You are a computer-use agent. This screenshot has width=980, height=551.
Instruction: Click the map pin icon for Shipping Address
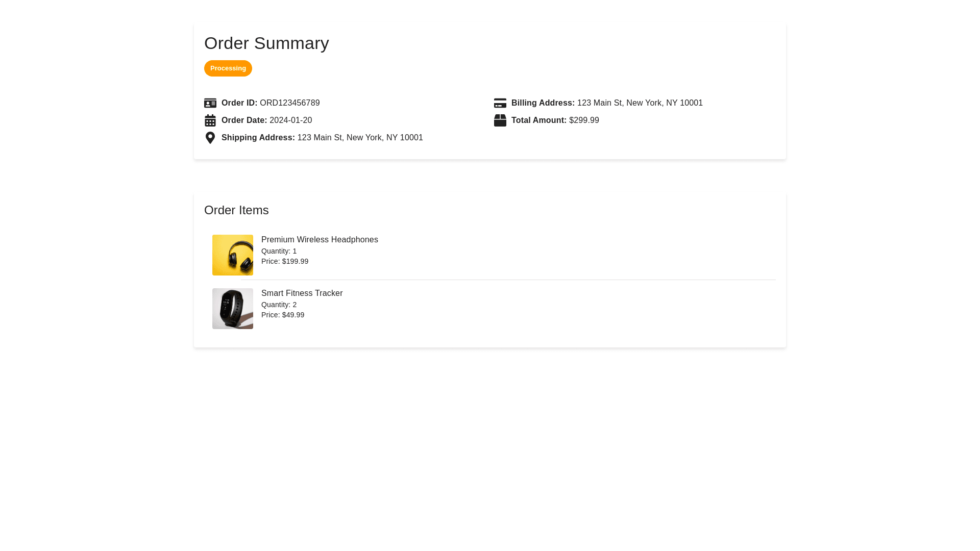[x=210, y=138]
